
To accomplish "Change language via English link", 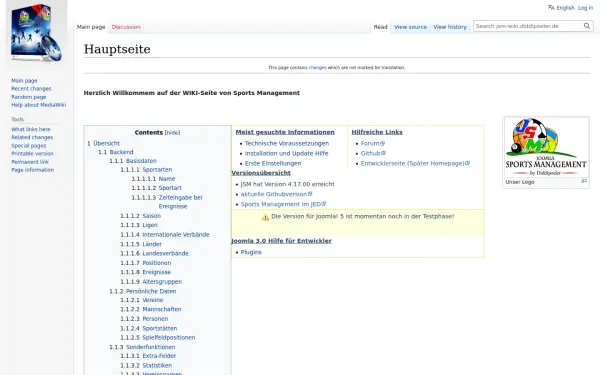I will [x=565, y=8].
